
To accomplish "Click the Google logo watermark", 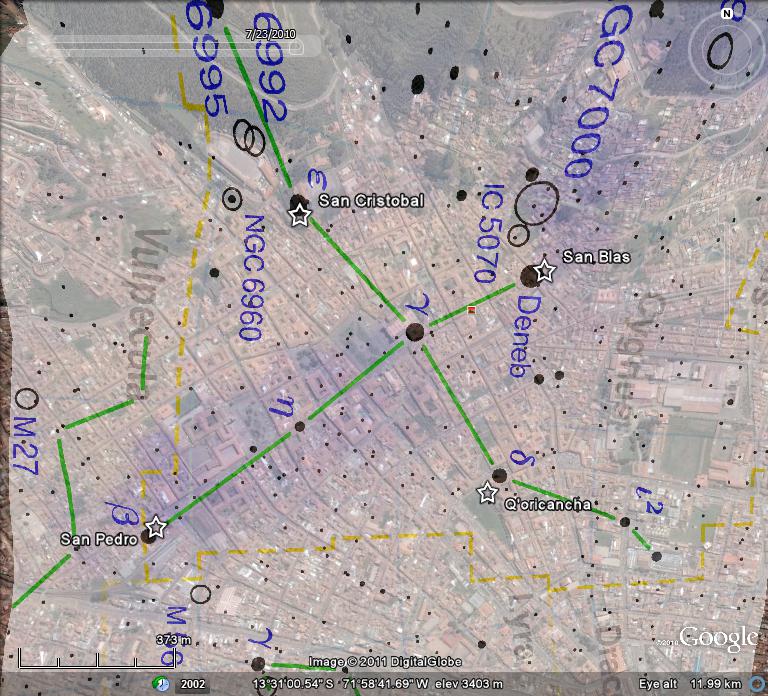I will (716, 638).
